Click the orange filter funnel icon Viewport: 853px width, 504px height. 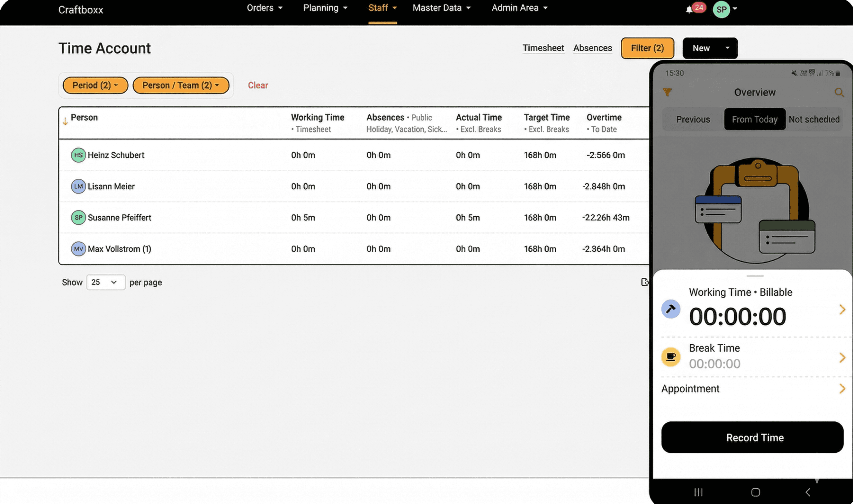pos(667,92)
